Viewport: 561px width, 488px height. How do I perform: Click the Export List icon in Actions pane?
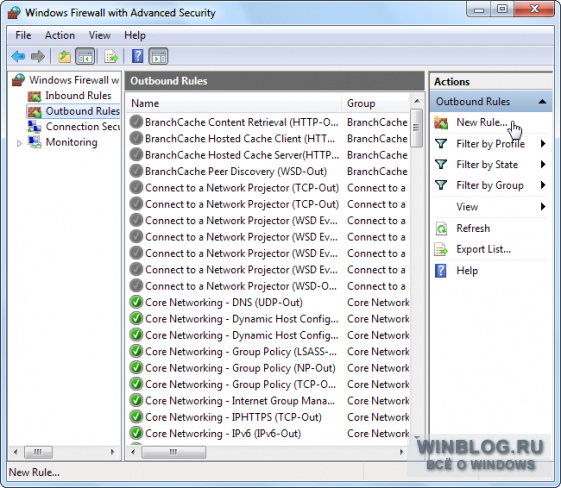(x=441, y=249)
